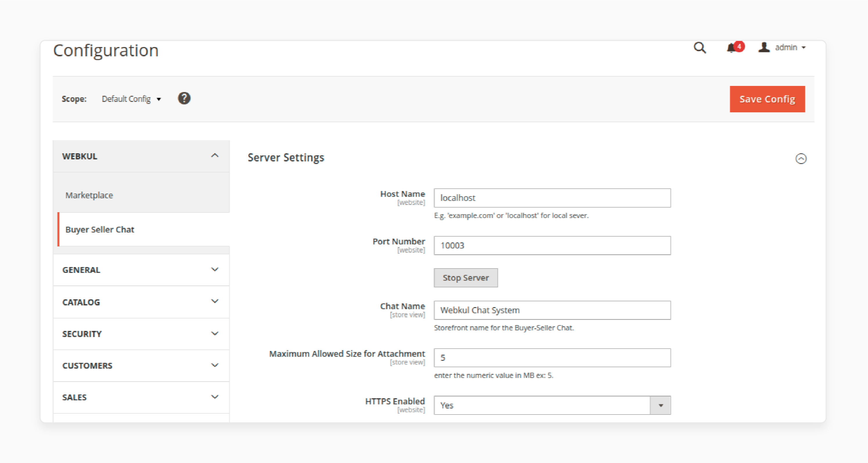Expand the SECURITY section
This screenshot has height=463, width=868.
(x=141, y=334)
